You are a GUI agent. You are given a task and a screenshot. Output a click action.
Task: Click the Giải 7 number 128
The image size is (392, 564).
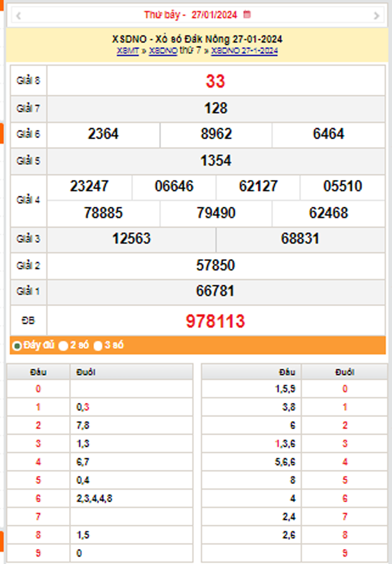coord(215,108)
